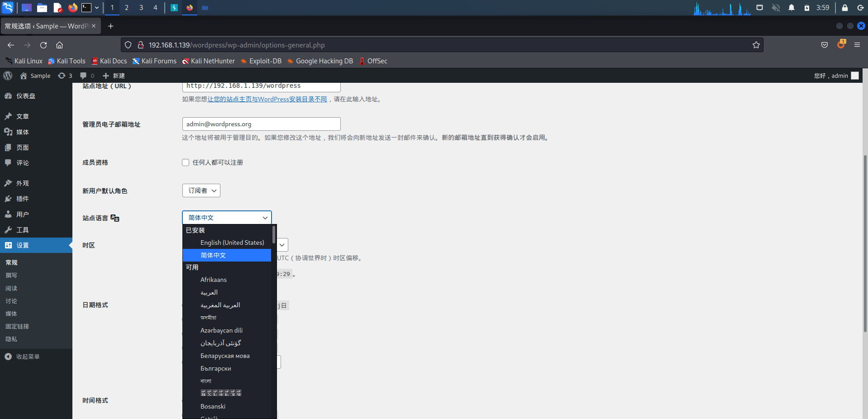Click the 新建 (New) admin bar item

coord(114,76)
